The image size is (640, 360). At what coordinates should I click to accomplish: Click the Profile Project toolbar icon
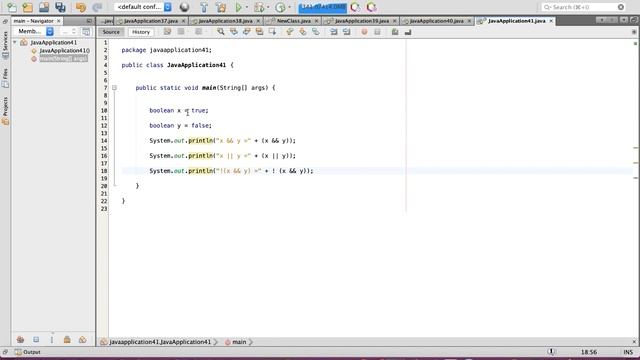(x=280, y=7)
